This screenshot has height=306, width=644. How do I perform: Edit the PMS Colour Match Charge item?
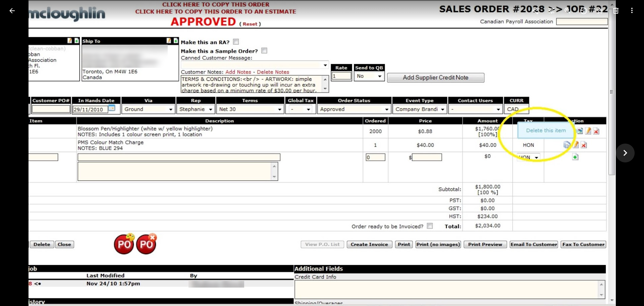pyautogui.click(x=576, y=145)
